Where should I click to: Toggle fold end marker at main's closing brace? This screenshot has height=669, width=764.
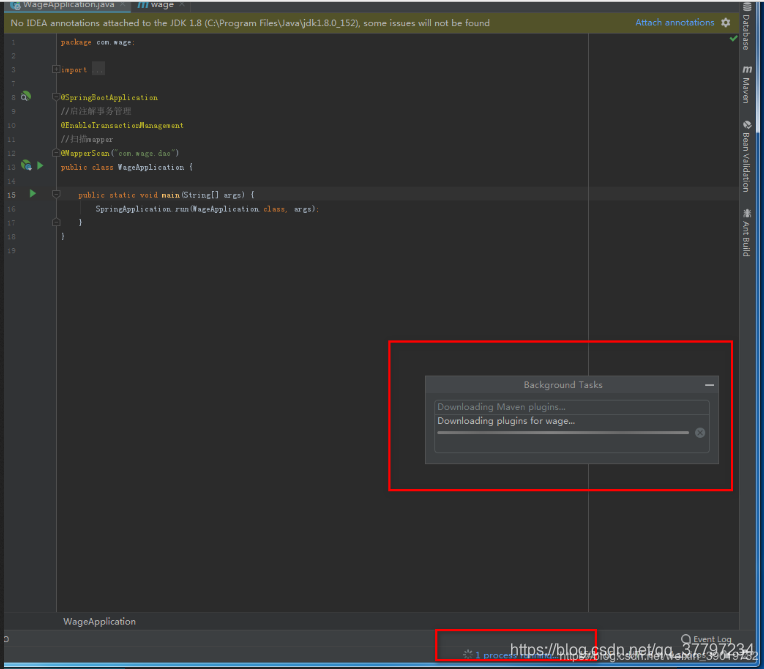[56, 222]
